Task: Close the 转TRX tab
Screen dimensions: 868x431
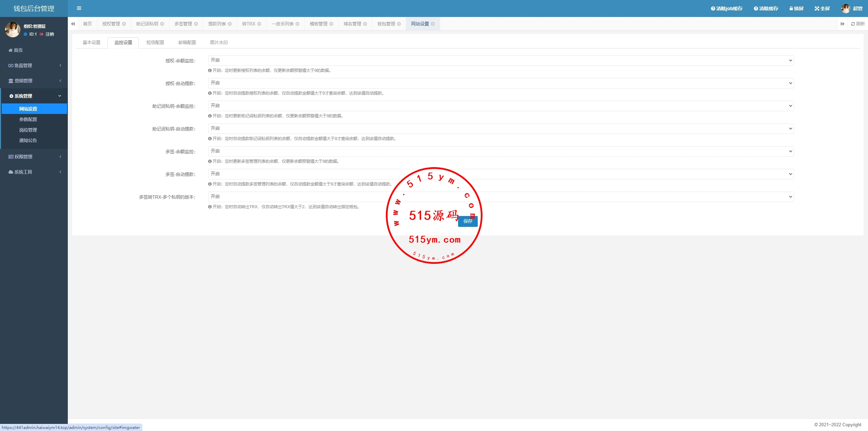Action: (259, 24)
